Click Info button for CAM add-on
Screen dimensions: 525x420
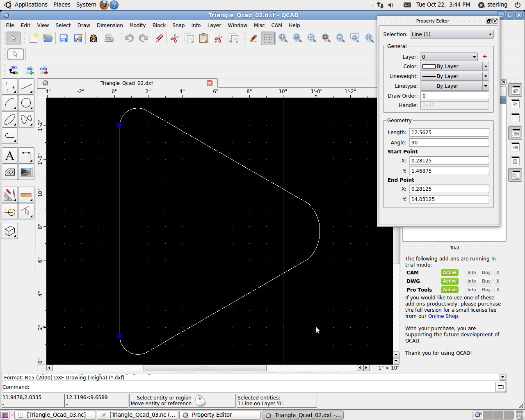tap(472, 272)
